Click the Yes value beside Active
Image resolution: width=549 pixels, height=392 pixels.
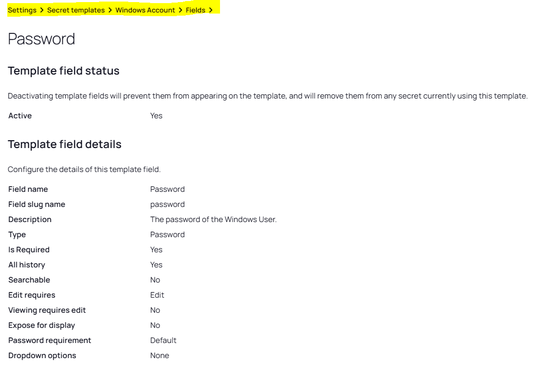click(x=156, y=116)
